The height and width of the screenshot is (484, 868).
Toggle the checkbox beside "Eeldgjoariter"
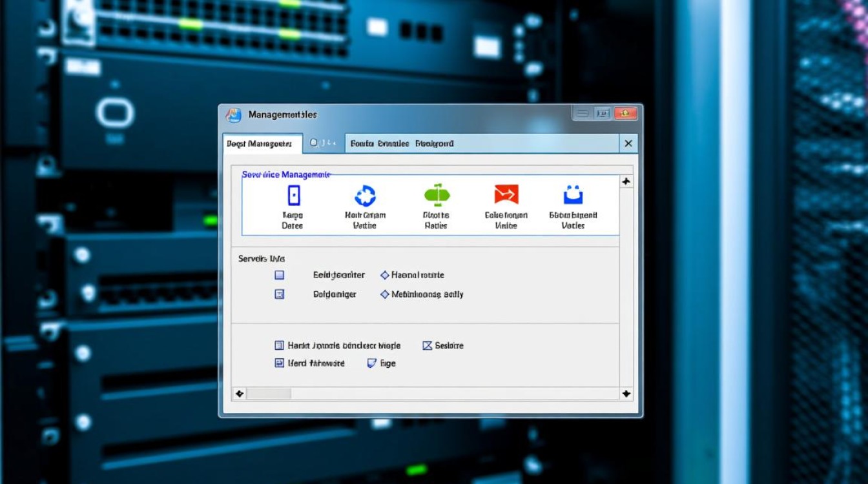[280, 275]
